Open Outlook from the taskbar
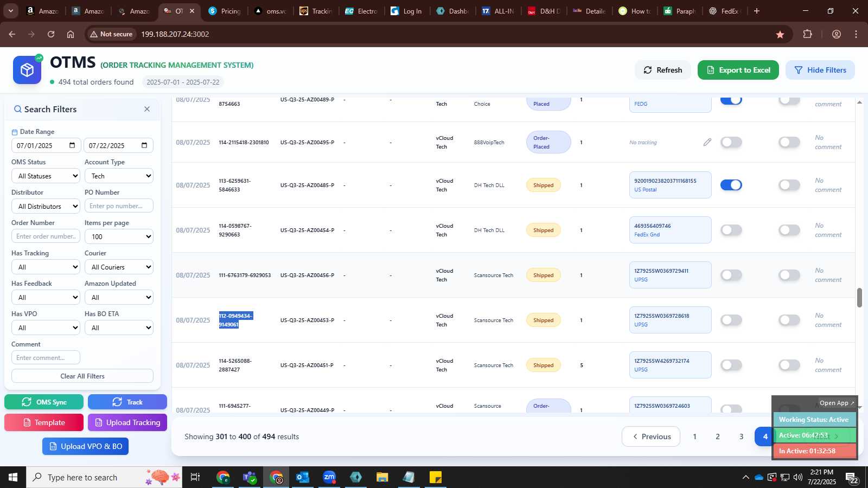The width and height of the screenshot is (868, 488). click(x=302, y=477)
